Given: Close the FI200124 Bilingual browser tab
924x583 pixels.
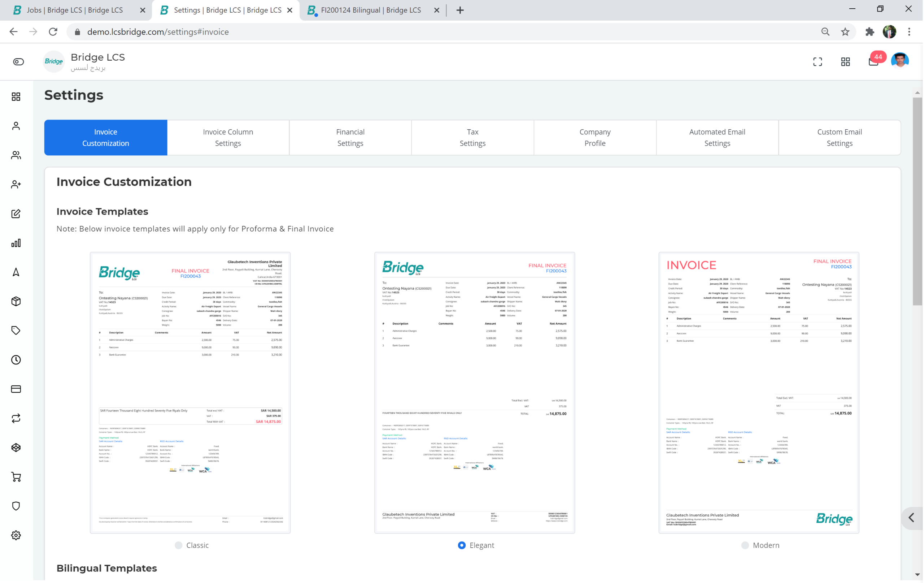Looking at the screenshot, I should [437, 10].
